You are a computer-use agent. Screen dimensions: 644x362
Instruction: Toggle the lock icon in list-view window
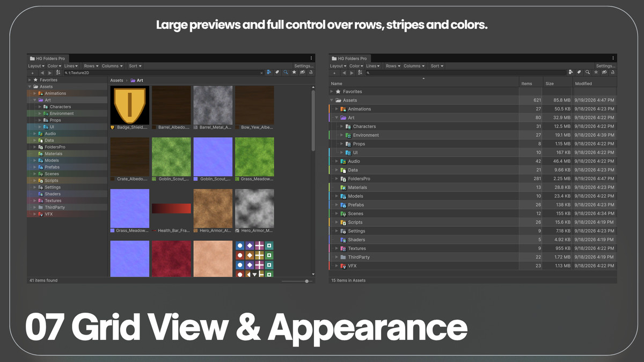click(x=612, y=72)
